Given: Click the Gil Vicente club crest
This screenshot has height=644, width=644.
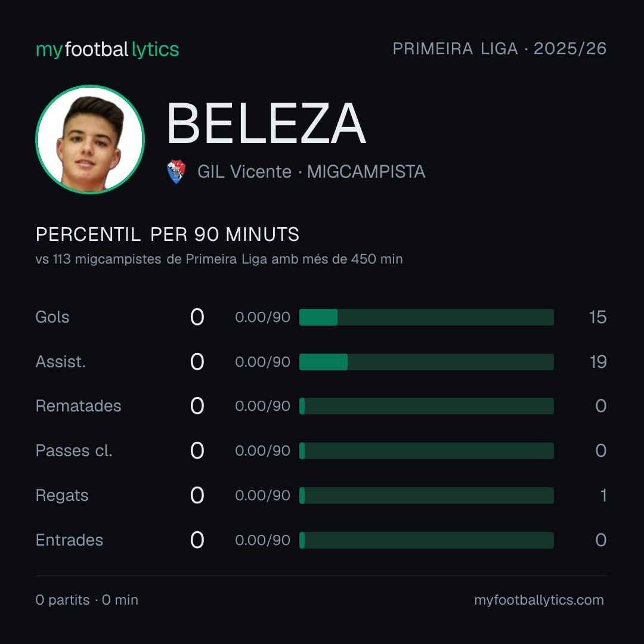Looking at the screenshot, I should tap(176, 171).
